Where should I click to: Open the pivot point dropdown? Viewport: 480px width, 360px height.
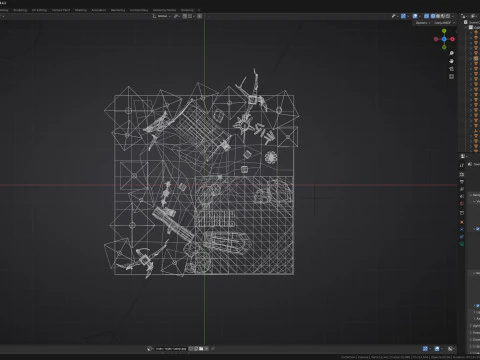[176, 16]
